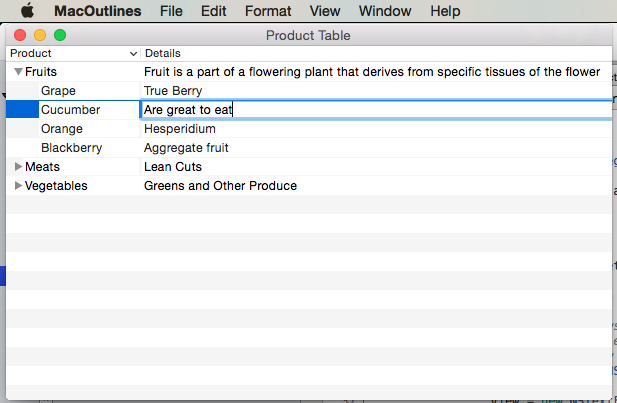The image size is (617, 403).
Task: Open the File menu
Action: (x=171, y=11)
